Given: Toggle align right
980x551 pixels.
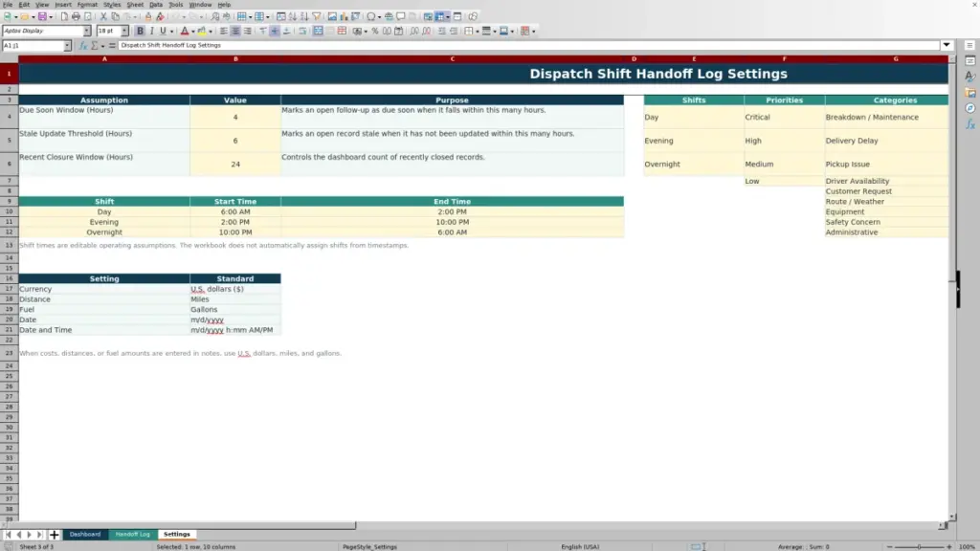Looking at the screenshot, I should [x=248, y=32].
